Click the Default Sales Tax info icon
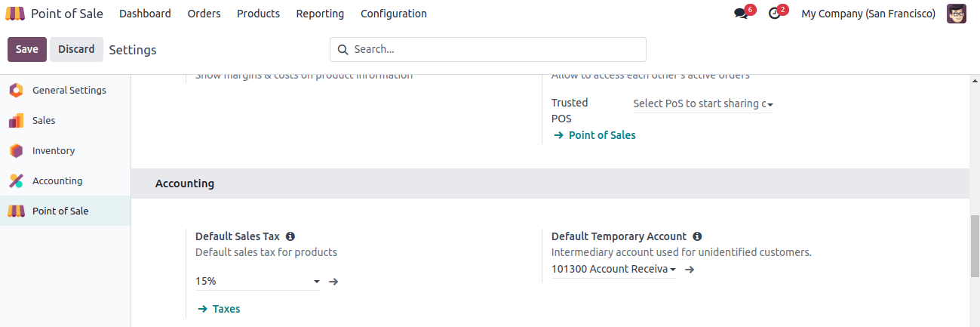Image resolution: width=980 pixels, height=327 pixels. (x=290, y=236)
